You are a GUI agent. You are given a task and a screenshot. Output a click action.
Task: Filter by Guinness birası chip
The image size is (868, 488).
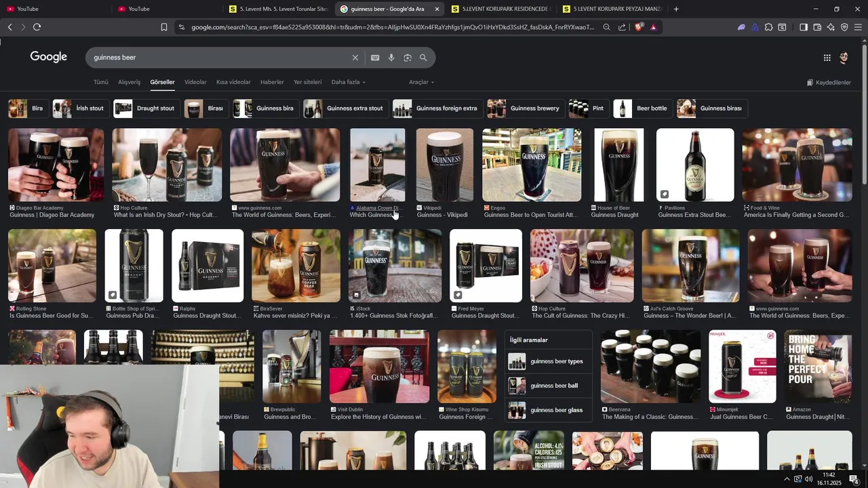tap(712, 108)
